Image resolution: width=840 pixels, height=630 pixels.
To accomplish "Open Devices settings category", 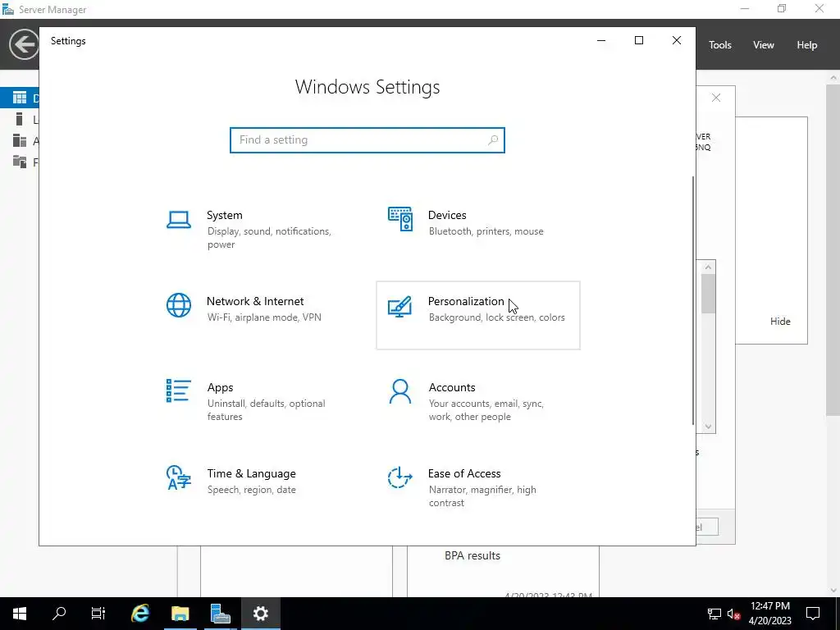I will 478,230.
